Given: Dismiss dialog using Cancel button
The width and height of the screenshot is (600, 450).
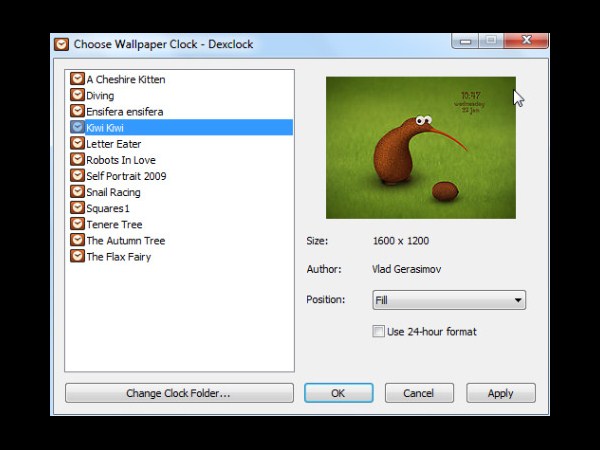Looking at the screenshot, I should 419,393.
